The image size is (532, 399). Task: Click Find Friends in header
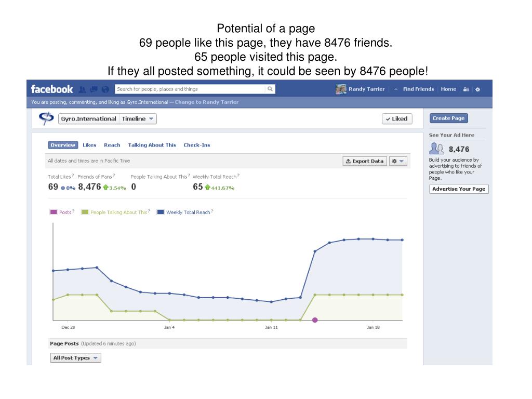(418, 89)
